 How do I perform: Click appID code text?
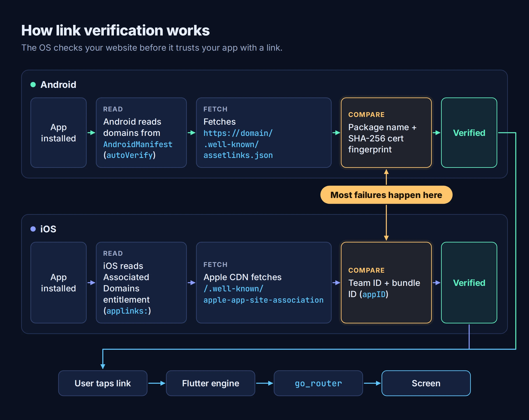(x=374, y=294)
